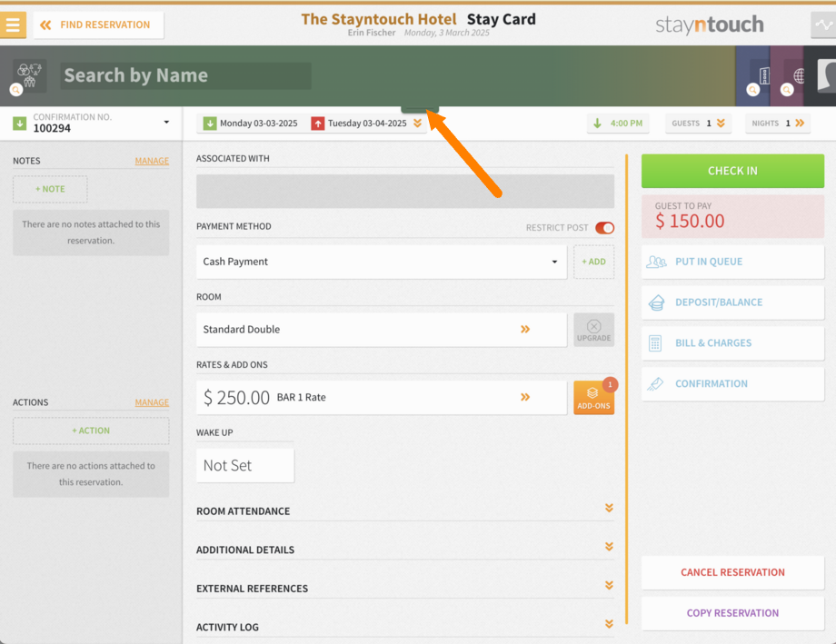
Task: Open the Confirmation option
Action: click(x=732, y=384)
